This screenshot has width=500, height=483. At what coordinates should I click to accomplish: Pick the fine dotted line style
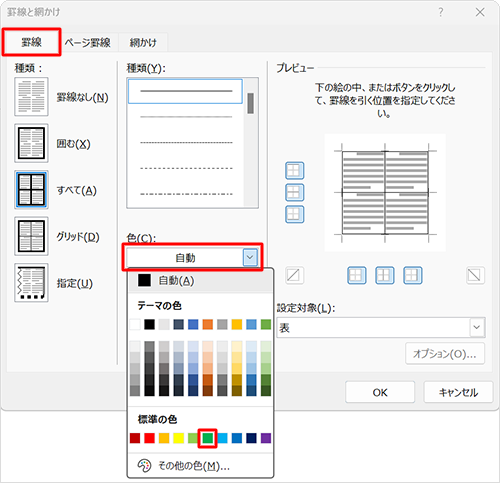[x=185, y=143]
